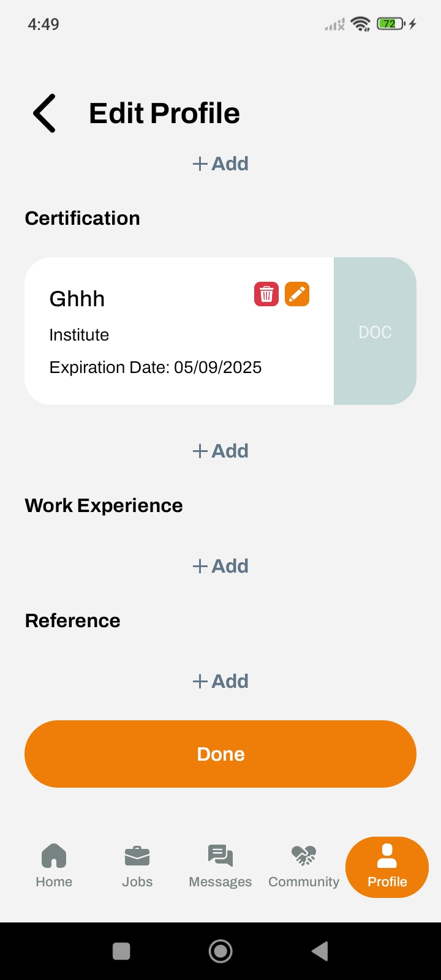Open Android recent apps square button

tap(121, 951)
